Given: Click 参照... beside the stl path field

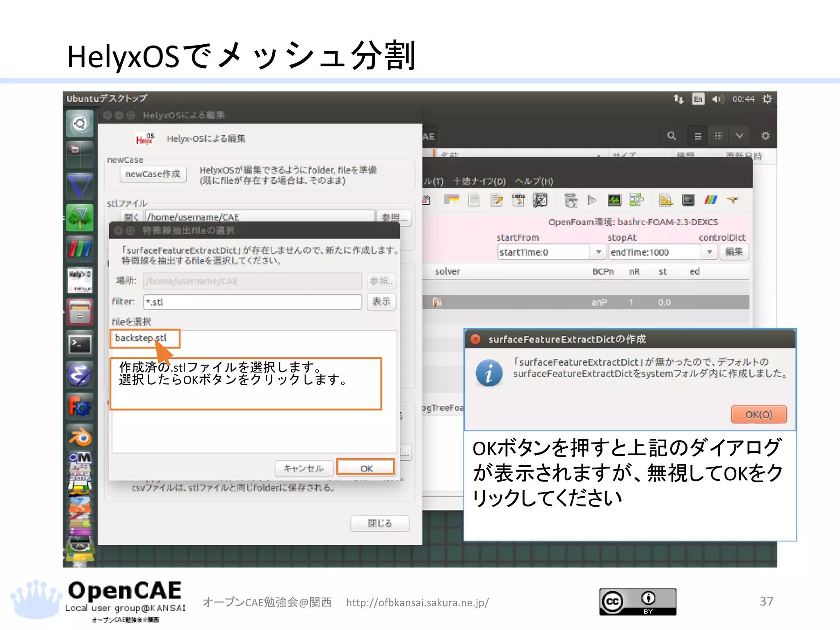Looking at the screenshot, I should tap(394, 217).
